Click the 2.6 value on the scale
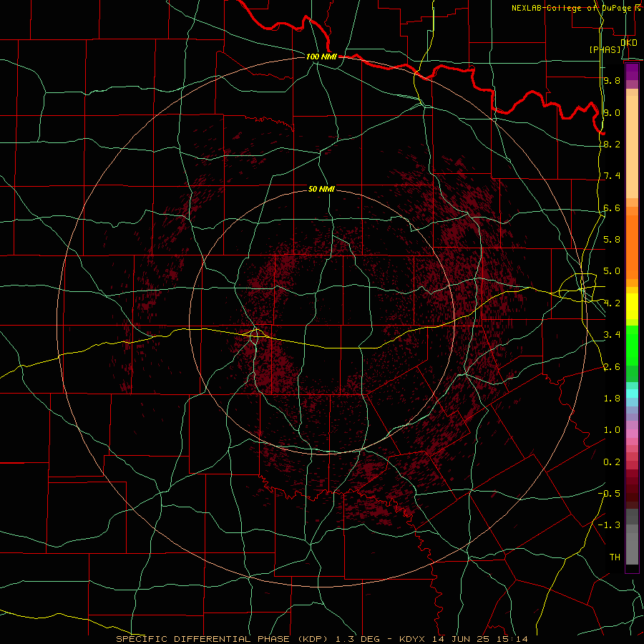The width and height of the screenshot is (644, 644). tap(612, 367)
